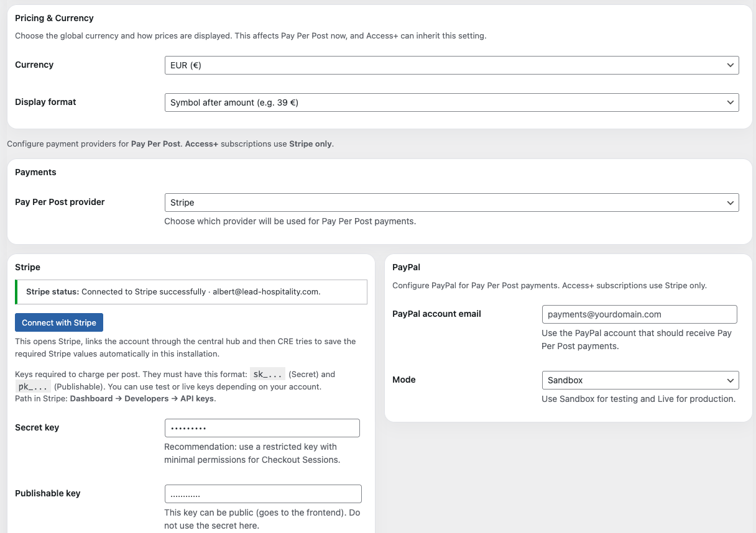Click the Stripe panel heading
The image size is (756, 533).
tap(27, 267)
